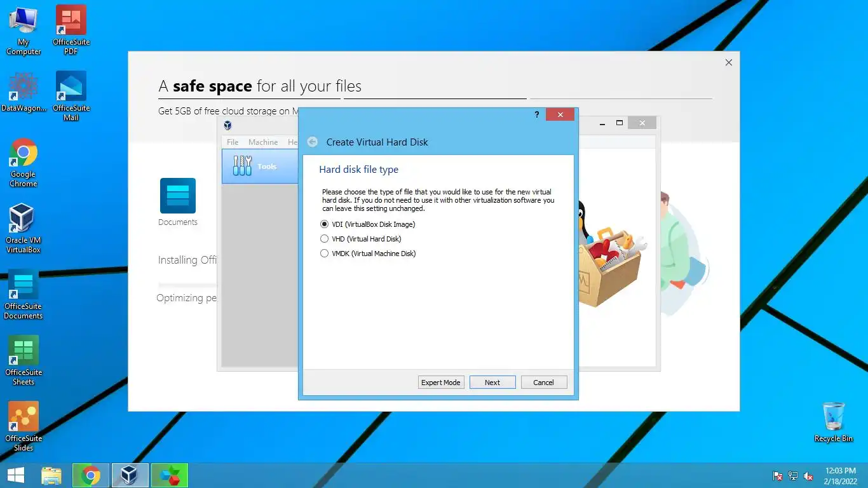The image size is (868, 488).
Task: Open the Machine menu in VirtualBox Manager
Action: tap(263, 142)
